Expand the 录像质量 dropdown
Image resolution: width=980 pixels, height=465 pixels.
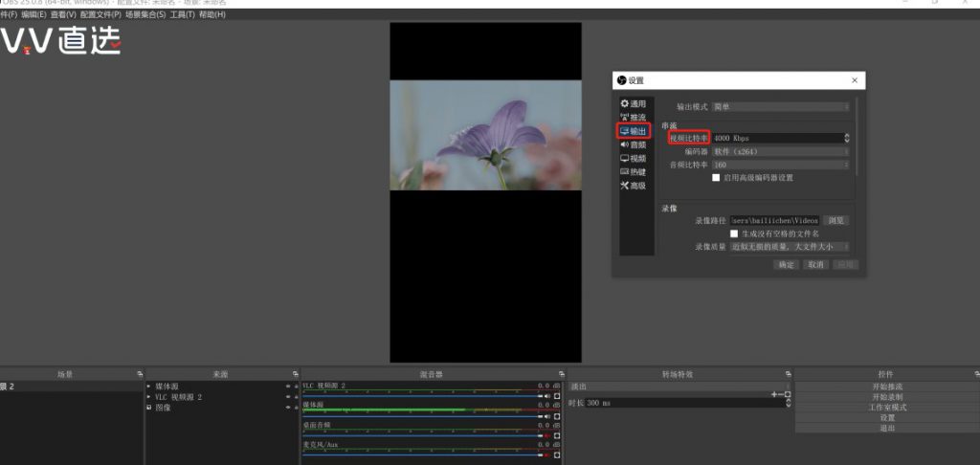coord(789,247)
